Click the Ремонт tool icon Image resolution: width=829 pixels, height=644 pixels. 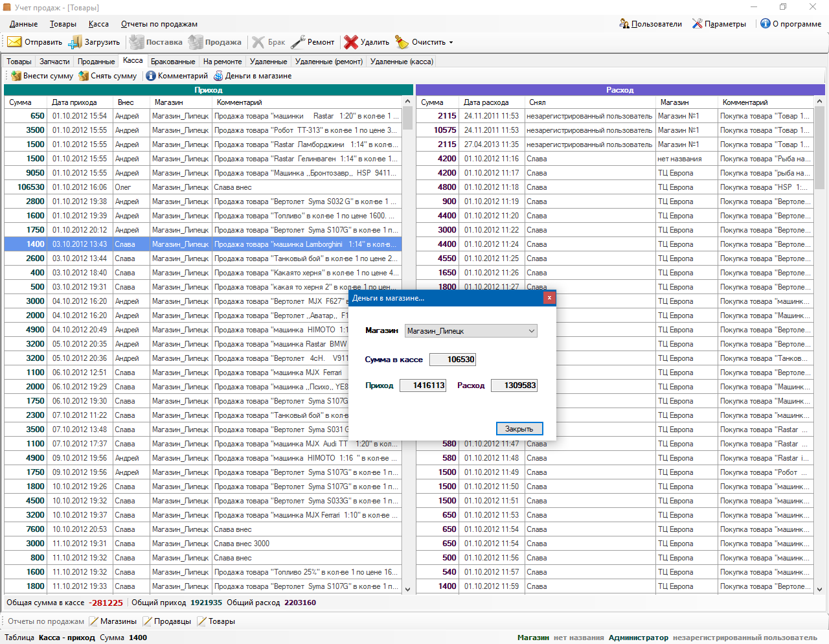pos(298,42)
